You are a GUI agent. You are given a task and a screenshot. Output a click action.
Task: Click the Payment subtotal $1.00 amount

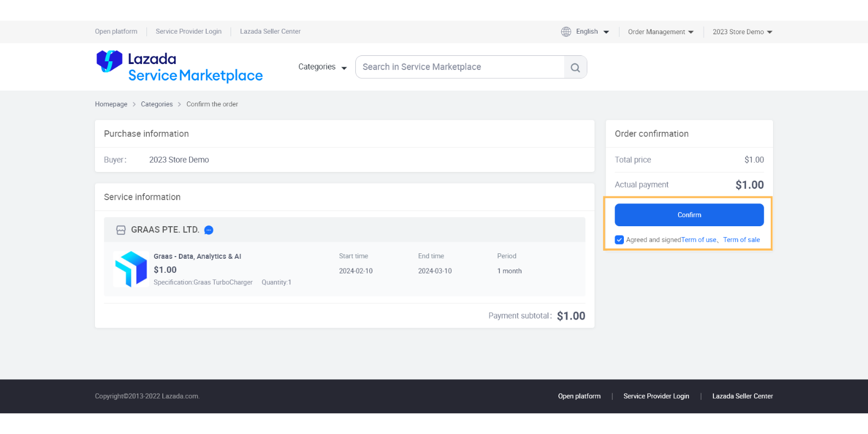coord(571,316)
